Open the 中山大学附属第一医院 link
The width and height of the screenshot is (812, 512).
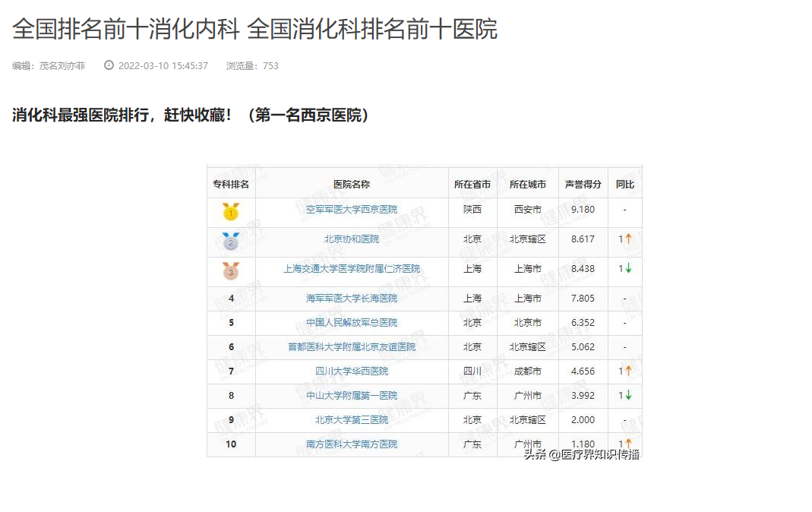[352, 396]
